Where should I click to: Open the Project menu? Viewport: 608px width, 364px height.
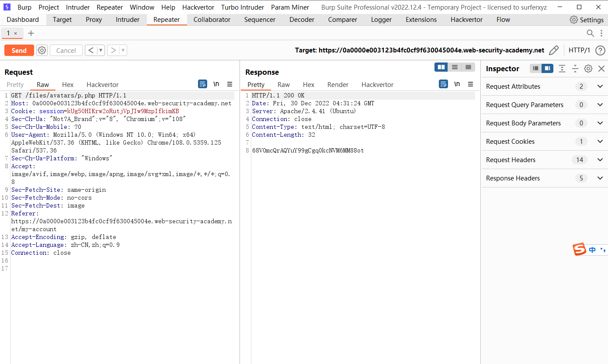(x=49, y=7)
